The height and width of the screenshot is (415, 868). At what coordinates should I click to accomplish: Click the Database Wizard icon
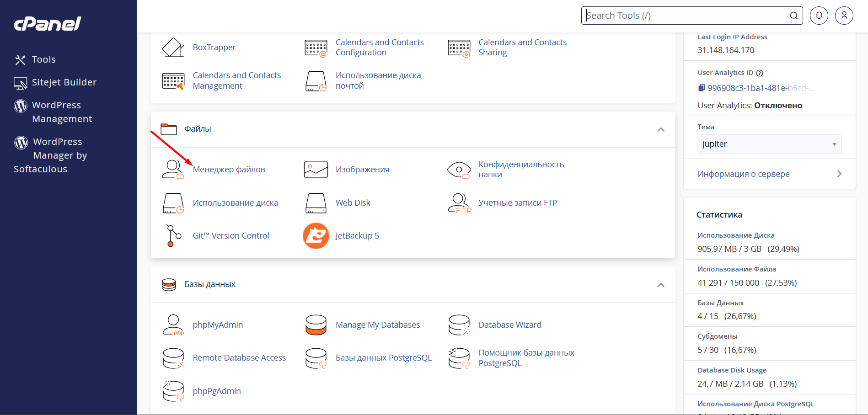(459, 325)
